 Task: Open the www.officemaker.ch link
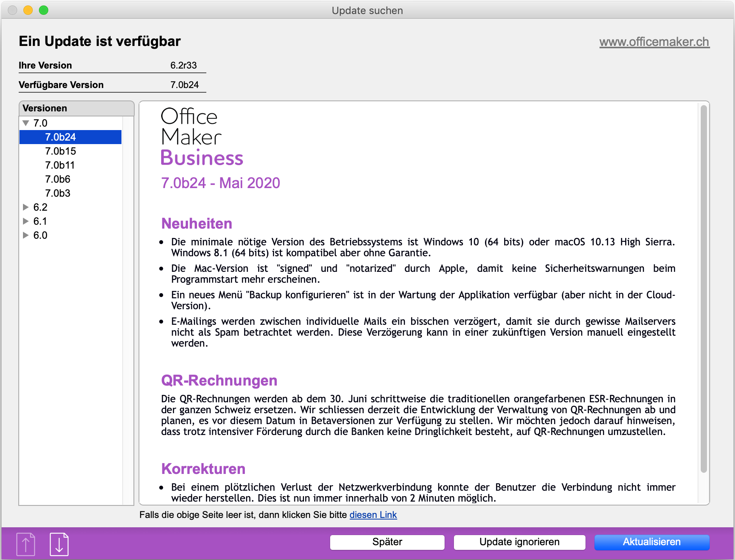point(654,42)
